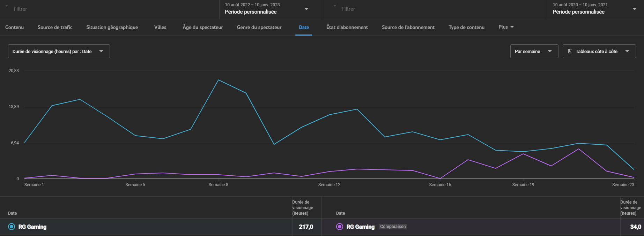The height and width of the screenshot is (236, 644).
Task: Click the Semaine 16 axis label
Action: click(x=440, y=185)
